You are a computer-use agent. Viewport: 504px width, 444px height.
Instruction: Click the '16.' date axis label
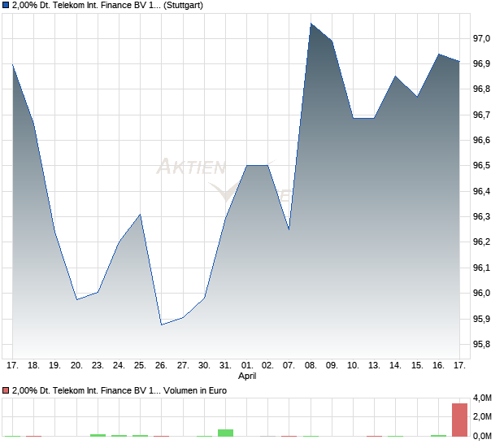[438, 366]
